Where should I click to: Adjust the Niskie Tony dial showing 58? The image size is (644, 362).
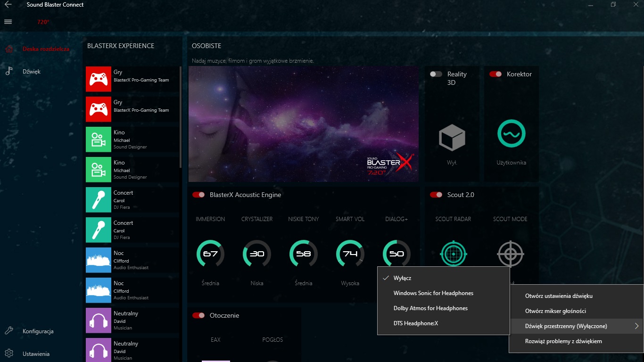[303, 254]
